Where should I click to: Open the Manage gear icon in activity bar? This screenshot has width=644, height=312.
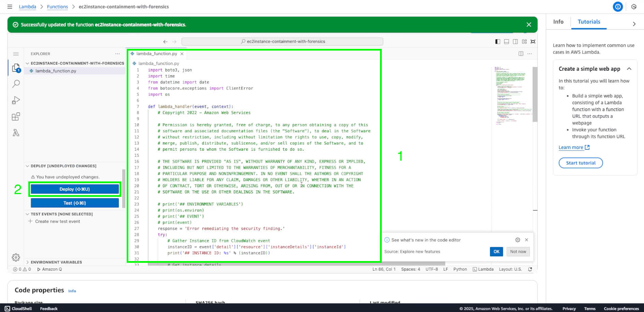(x=16, y=257)
